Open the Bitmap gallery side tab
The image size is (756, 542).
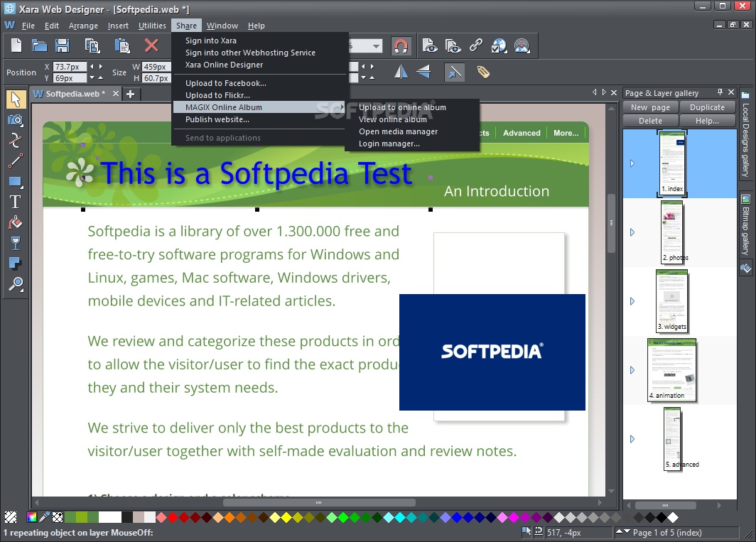(x=745, y=226)
